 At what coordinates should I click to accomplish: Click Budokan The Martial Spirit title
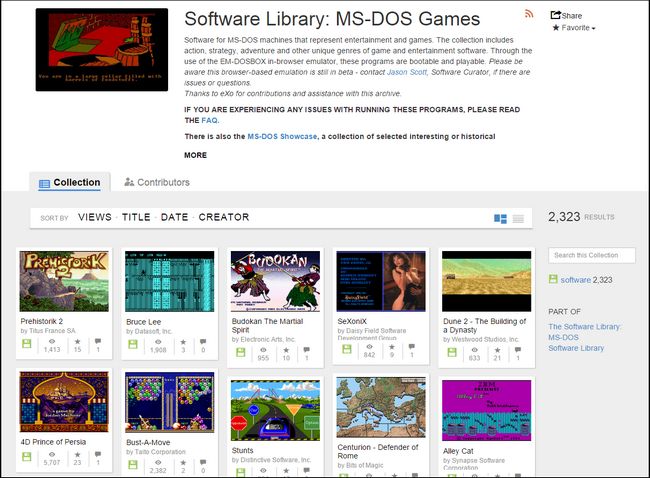(267, 325)
